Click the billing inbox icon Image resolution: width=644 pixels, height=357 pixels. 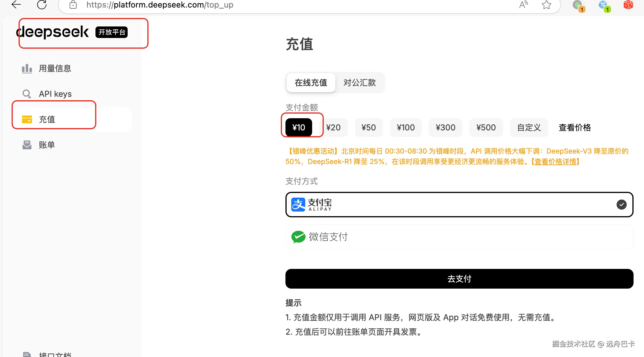(x=27, y=145)
